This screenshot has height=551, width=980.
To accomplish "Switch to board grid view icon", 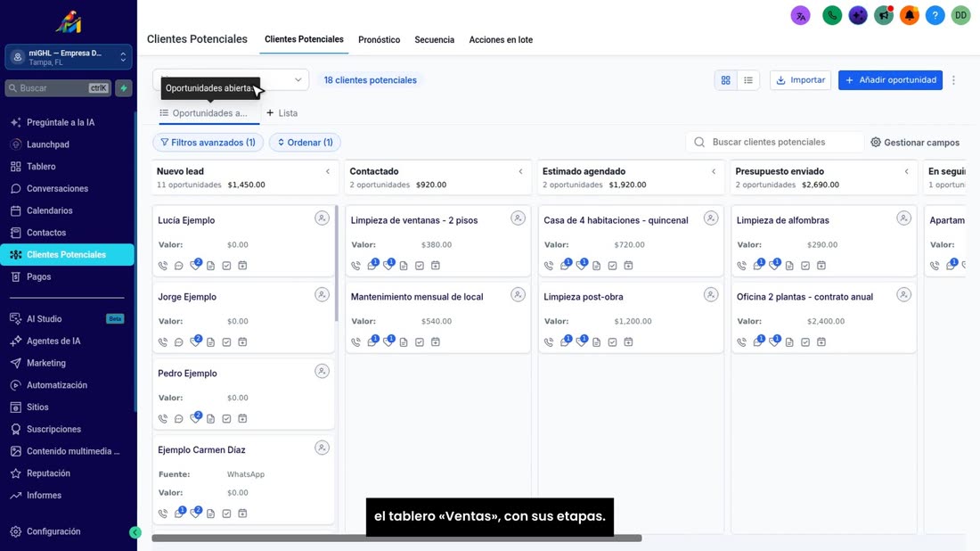I will 725,80.
